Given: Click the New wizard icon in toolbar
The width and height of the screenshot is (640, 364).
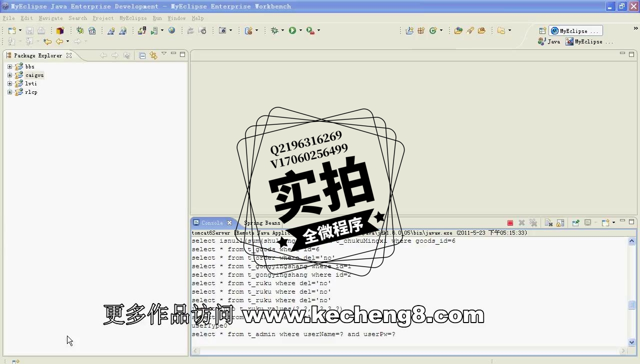Looking at the screenshot, I should coord(12,30).
